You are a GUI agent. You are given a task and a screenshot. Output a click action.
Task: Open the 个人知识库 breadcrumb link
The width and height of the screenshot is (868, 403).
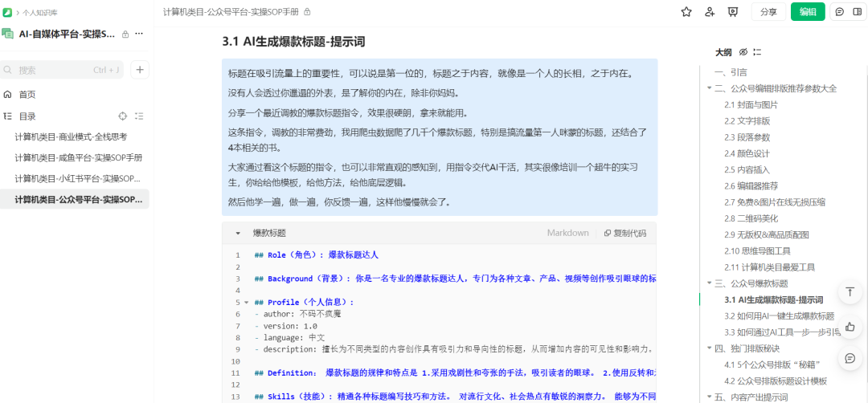pyautogui.click(x=40, y=12)
